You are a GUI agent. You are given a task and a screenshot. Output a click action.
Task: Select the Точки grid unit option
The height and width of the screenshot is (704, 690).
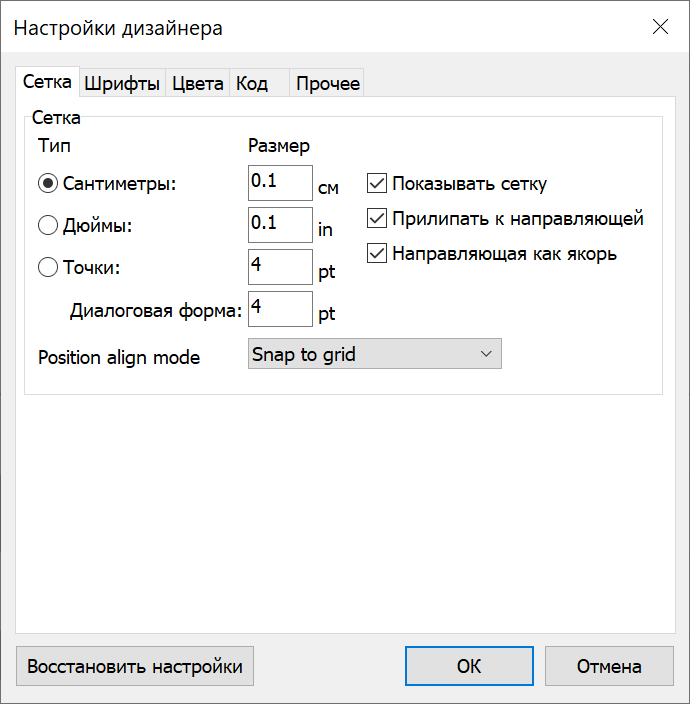pyautogui.click(x=48, y=267)
